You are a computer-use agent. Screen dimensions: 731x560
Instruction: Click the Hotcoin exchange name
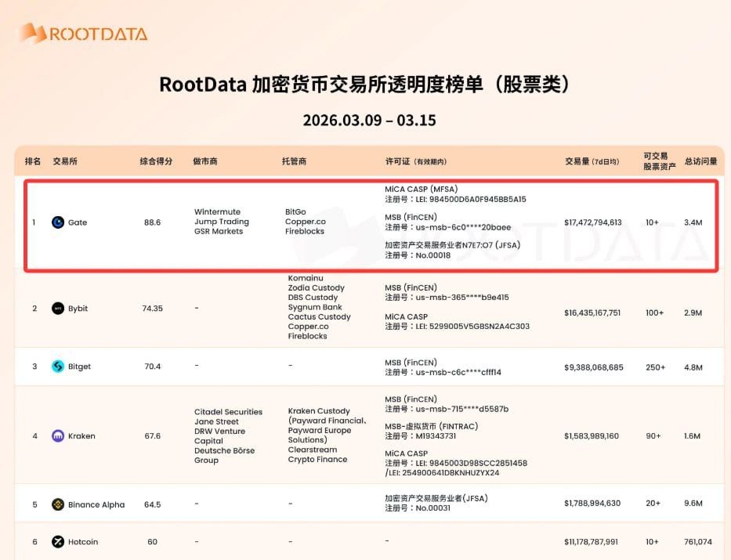point(83,542)
